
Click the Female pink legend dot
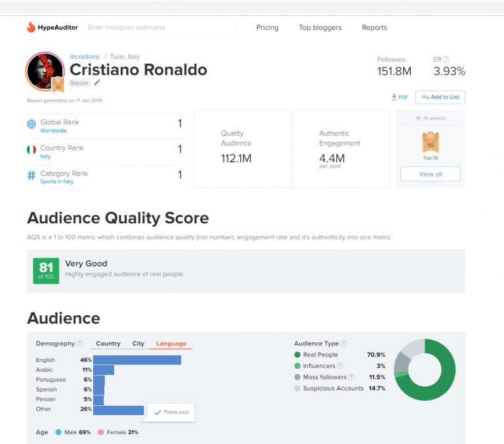coord(100,432)
